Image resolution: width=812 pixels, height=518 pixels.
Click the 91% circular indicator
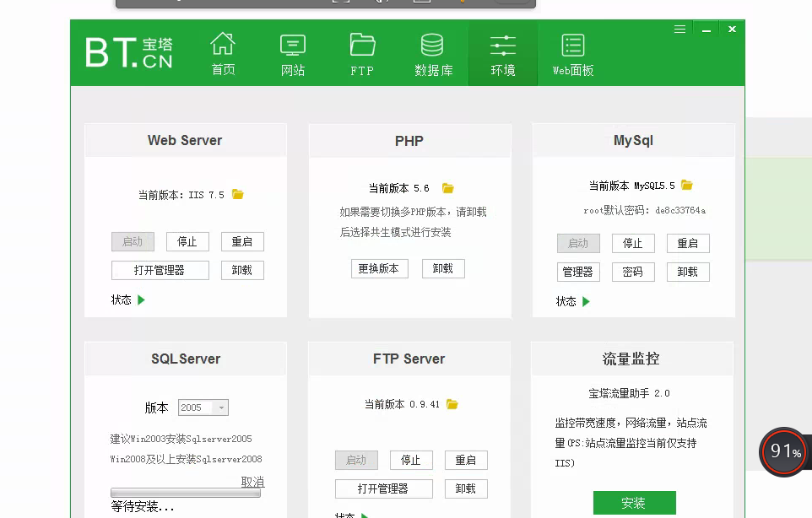pos(785,451)
